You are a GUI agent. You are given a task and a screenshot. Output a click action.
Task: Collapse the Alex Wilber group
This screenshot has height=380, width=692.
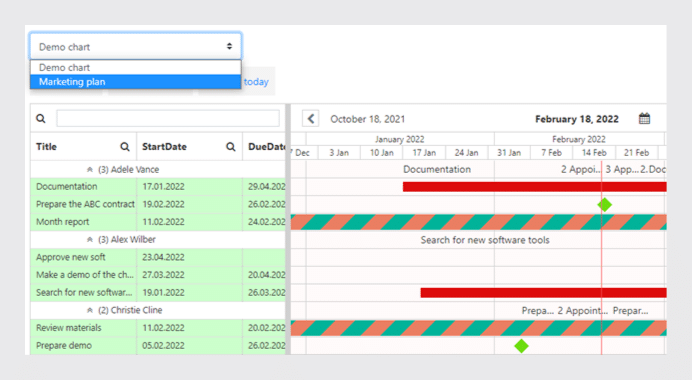(90, 240)
